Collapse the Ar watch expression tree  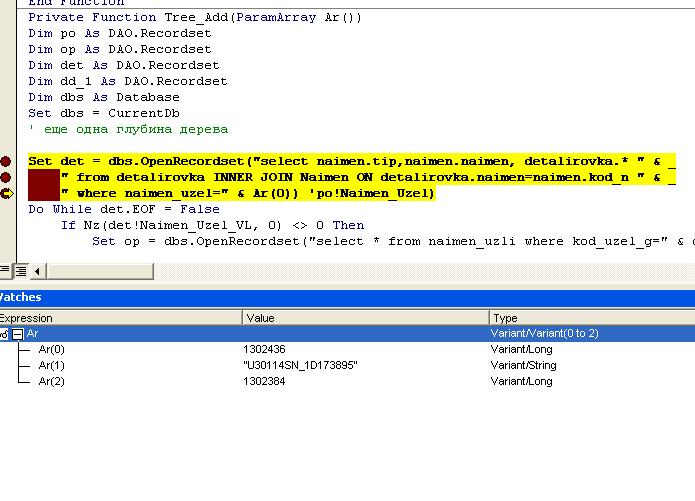(x=17, y=334)
